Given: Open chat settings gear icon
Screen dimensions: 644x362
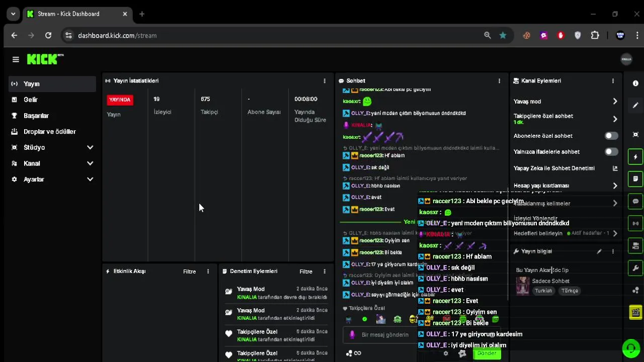Looking at the screenshot, I should [x=446, y=353].
